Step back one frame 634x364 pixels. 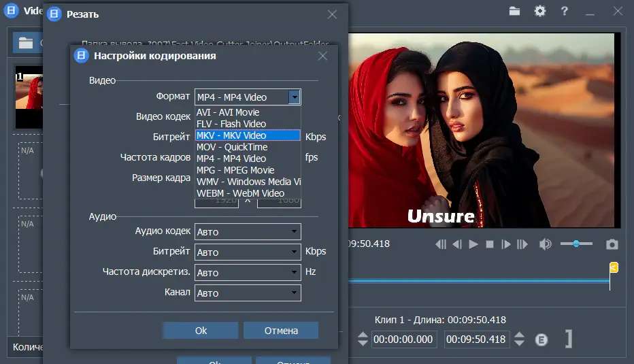[457, 244]
